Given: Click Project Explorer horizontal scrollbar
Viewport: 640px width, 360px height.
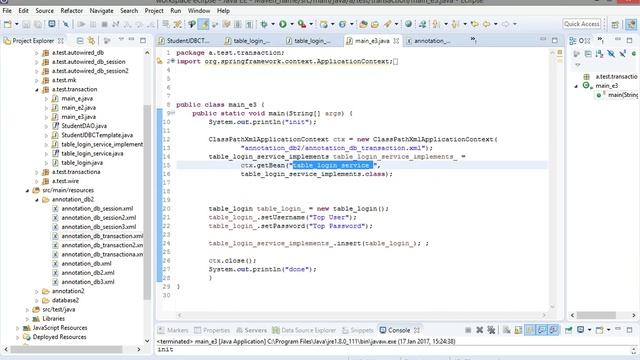Looking at the screenshot, I should 66,349.
